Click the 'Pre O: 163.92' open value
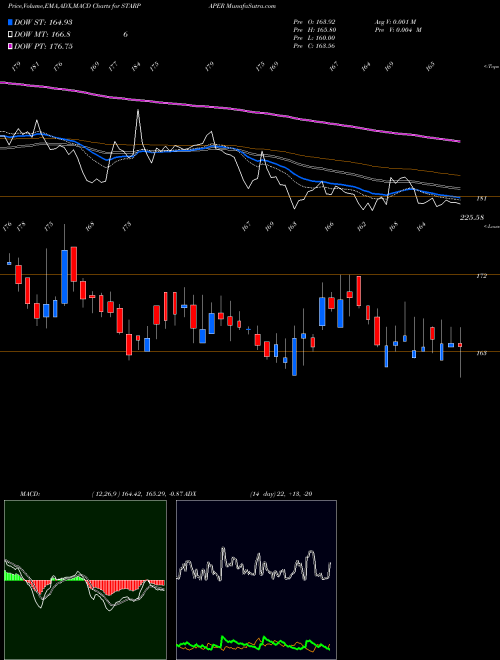This screenshot has width=500, height=660. 314,22
